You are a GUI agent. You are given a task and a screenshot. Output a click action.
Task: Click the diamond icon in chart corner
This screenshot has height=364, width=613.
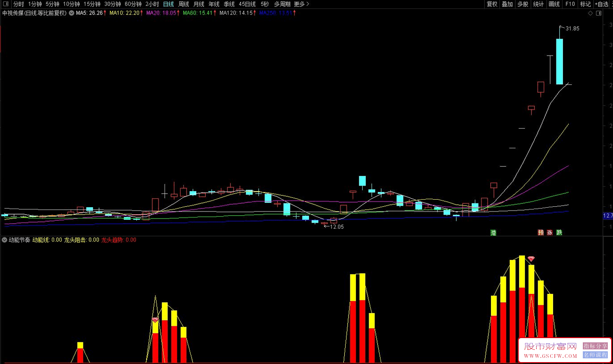point(590,13)
